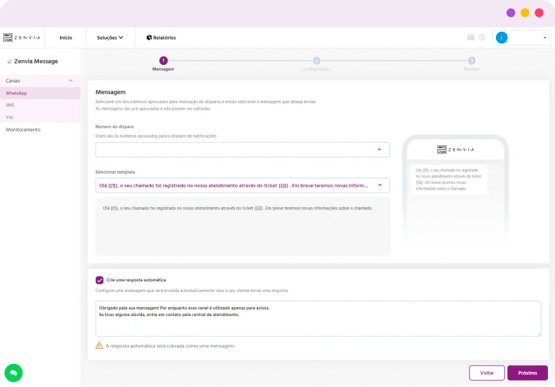The width and height of the screenshot is (555, 387).
Task: Click the Selecionar template dropdown arrow
Action: [x=380, y=185]
